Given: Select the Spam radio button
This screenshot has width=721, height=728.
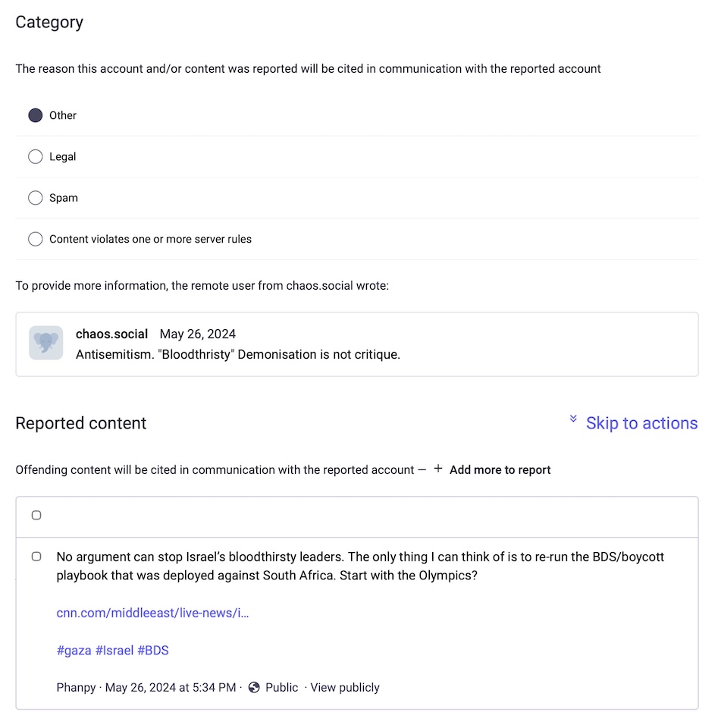Looking at the screenshot, I should (x=35, y=198).
